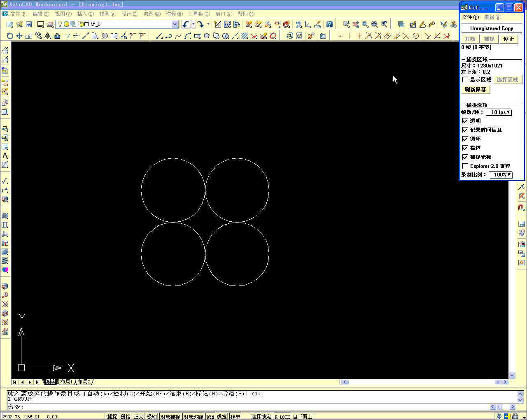Screen dimensions: 527x420
Task: Click 自下而上 in the status bar
Action: 303,417
